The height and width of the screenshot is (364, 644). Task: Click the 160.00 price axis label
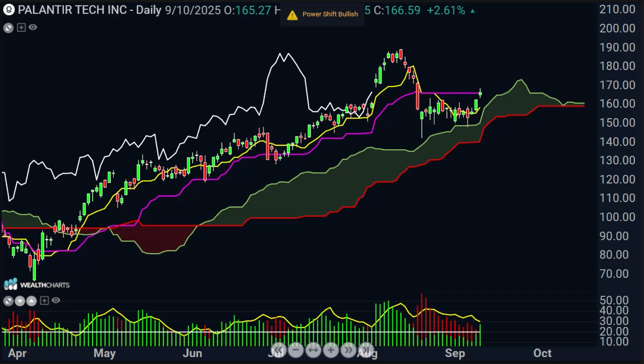point(617,104)
